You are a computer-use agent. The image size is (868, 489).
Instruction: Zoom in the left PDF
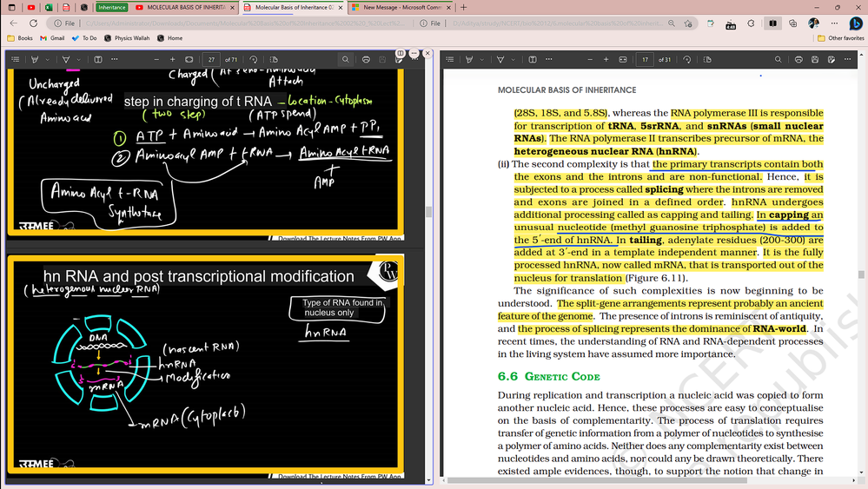click(173, 59)
